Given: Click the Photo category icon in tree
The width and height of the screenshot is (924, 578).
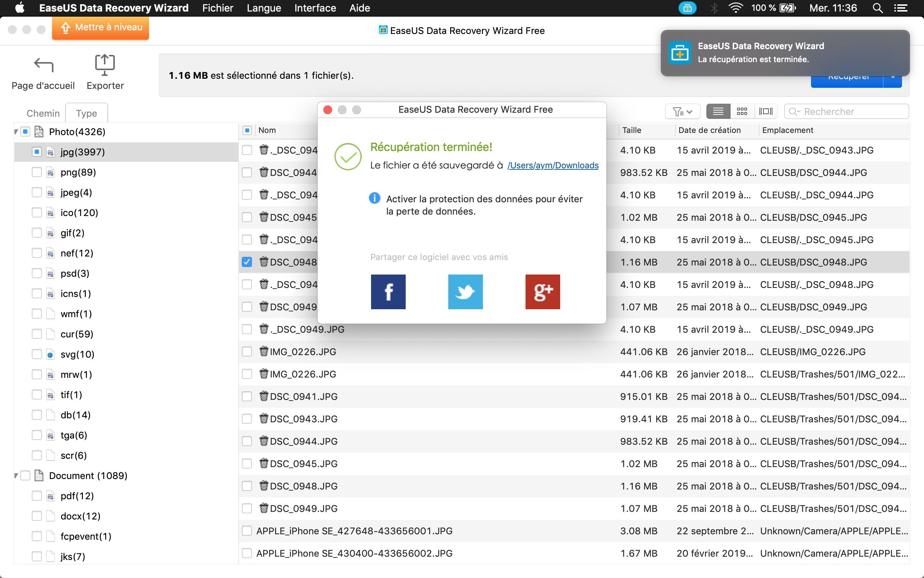Looking at the screenshot, I should click(x=39, y=131).
